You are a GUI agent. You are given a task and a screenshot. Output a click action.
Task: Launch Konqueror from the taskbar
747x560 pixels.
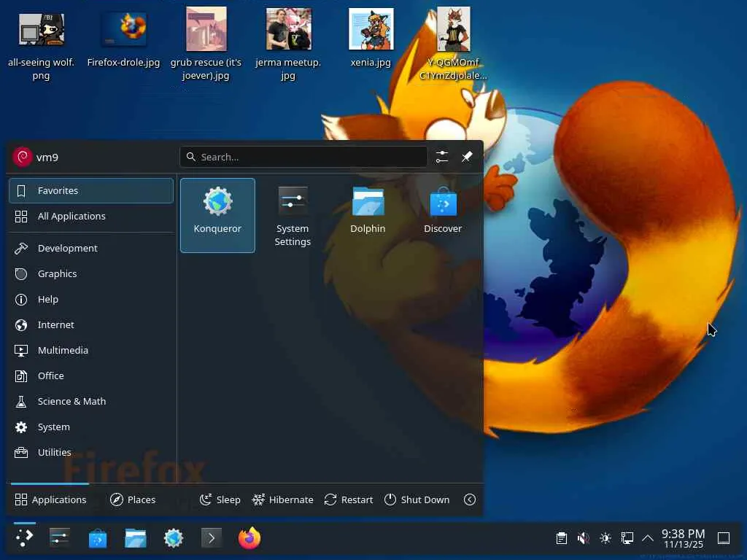point(174,538)
